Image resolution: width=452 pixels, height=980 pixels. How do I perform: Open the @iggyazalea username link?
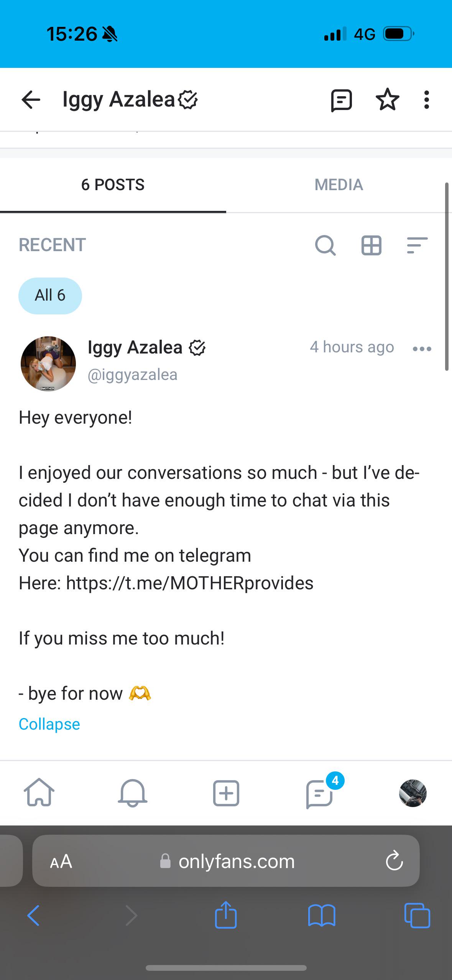click(132, 375)
